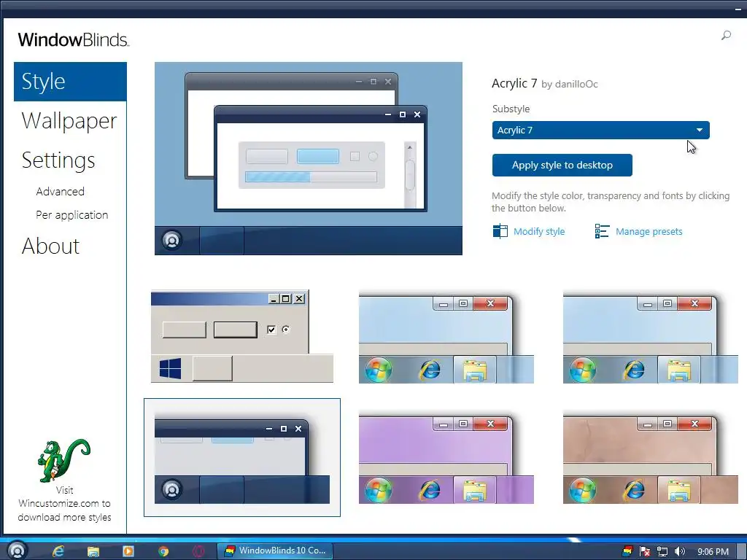Select the brown tinted Aero style thumbnail
The image size is (747, 560).
650,458
